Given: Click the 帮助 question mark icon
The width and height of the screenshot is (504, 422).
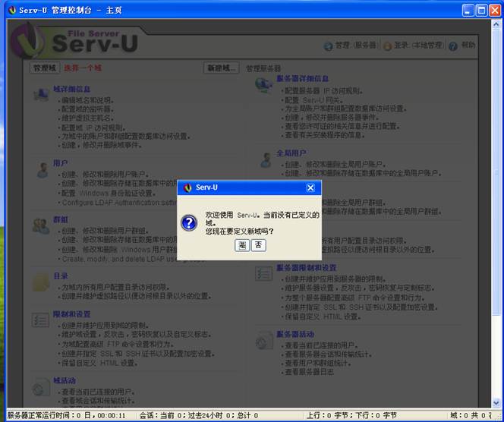Looking at the screenshot, I should (453, 46).
